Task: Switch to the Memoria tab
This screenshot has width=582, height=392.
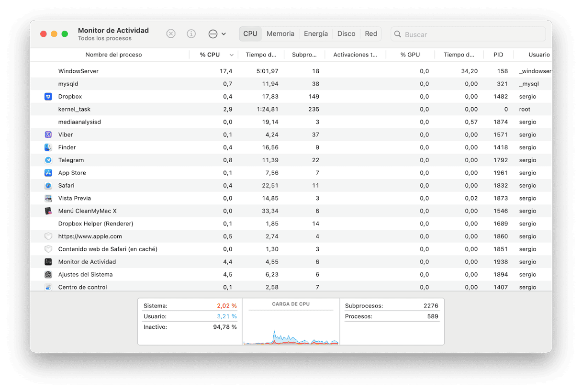Action: click(280, 34)
